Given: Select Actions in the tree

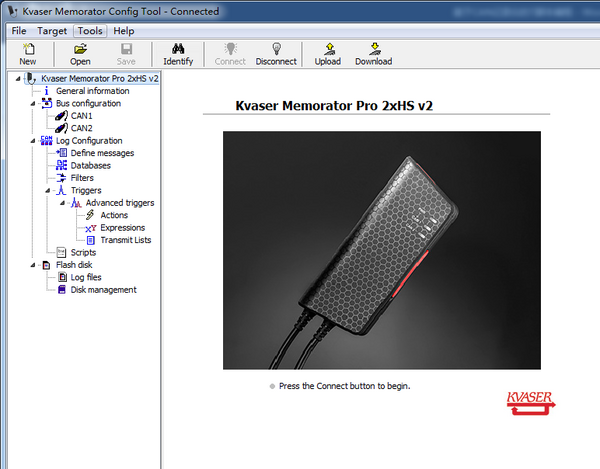Looking at the screenshot, I should tap(114, 215).
